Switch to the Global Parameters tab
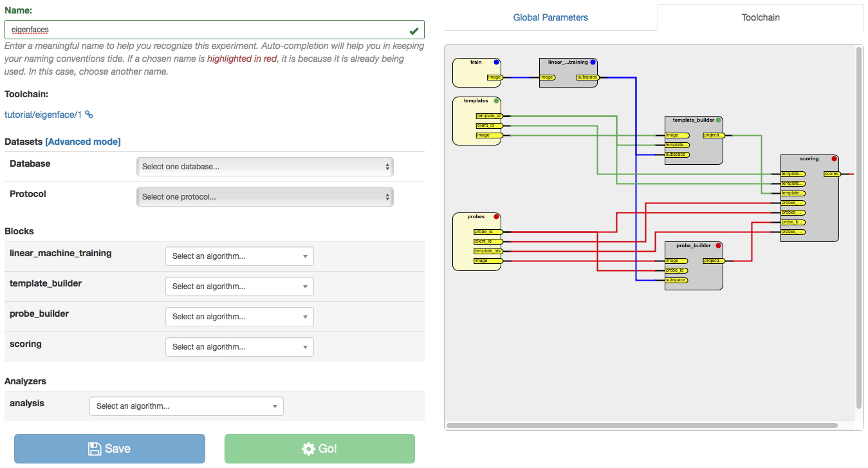 pos(550,17)
